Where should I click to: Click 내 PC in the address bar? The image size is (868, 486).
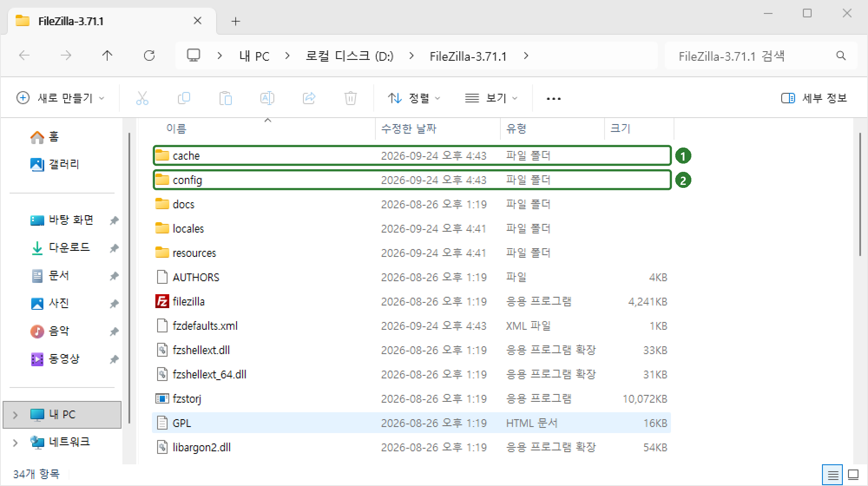pyautogui.click(x=254, y=56)
